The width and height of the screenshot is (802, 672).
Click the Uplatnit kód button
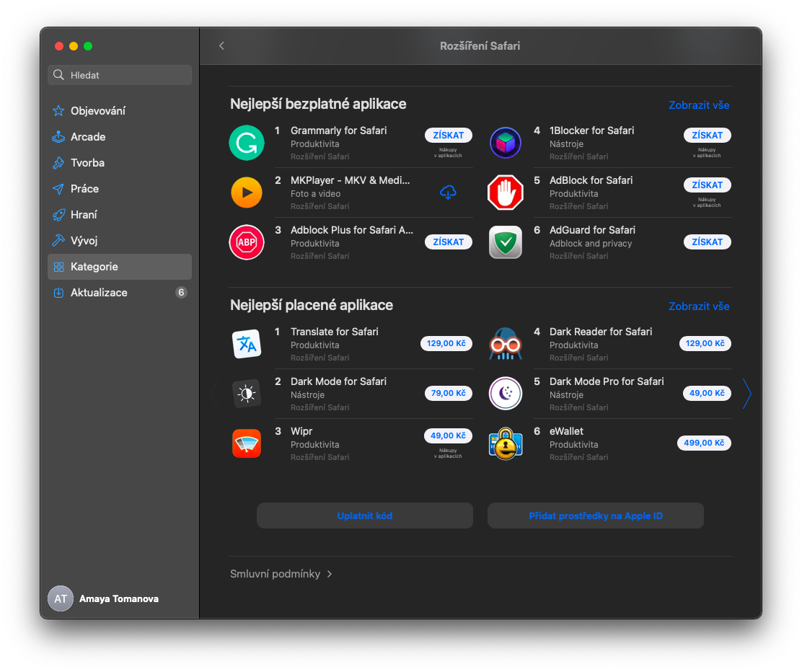coord(365,516)
